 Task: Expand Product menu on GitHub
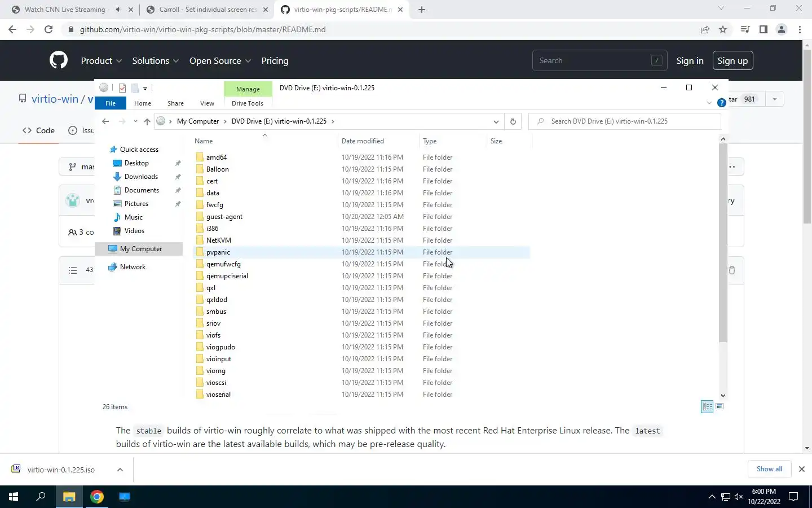[101, 60]
